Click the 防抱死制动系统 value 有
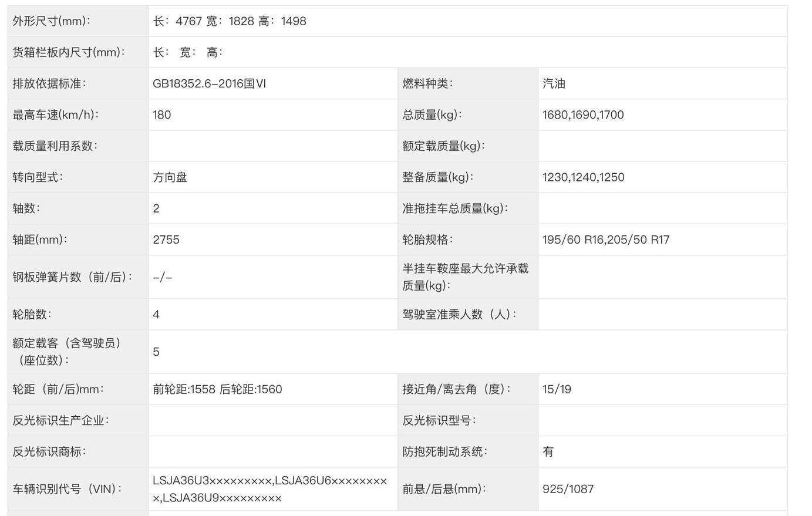This screenshot has height=516, width=812. click(548, 451)
